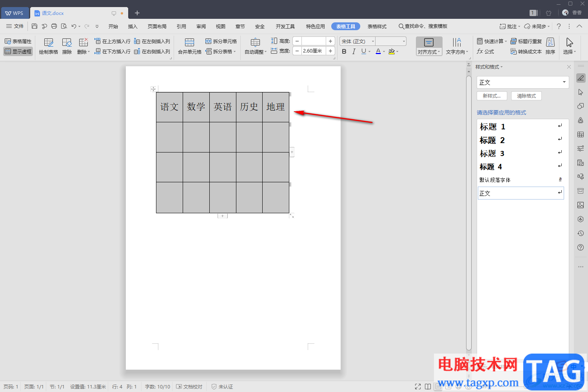This screenshot has height=392, width=588.
Task: Insert a formula with fx 公式
Action: coord(485,51)
